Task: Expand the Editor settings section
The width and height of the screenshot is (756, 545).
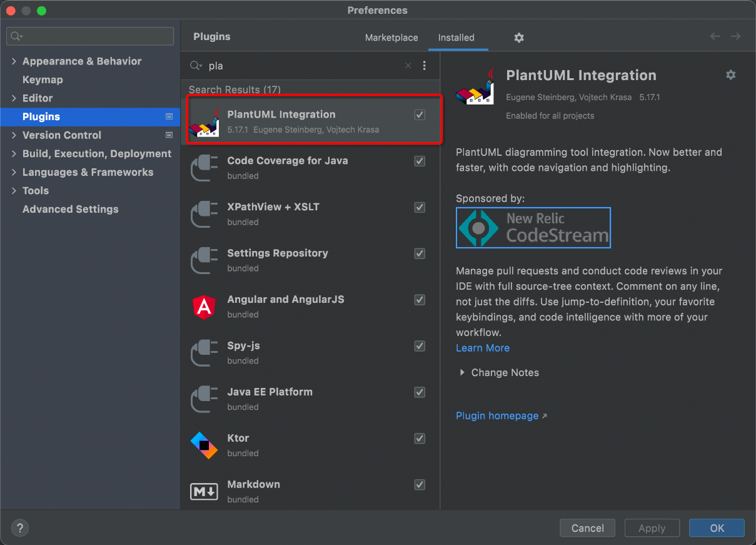Action: (x=14, y=98)
